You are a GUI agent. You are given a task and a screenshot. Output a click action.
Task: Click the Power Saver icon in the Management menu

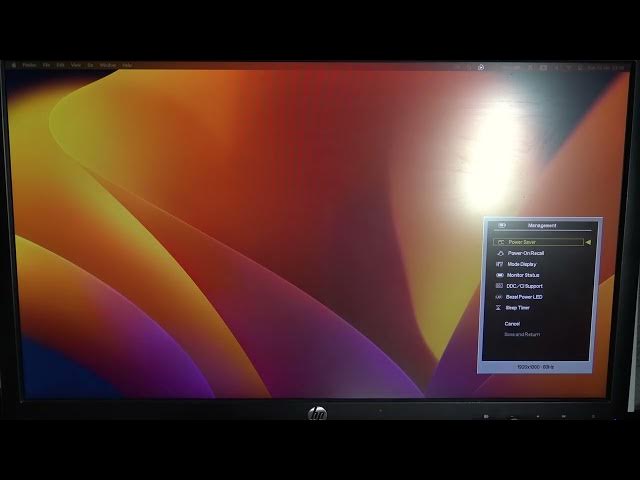(x=500, y=242)
